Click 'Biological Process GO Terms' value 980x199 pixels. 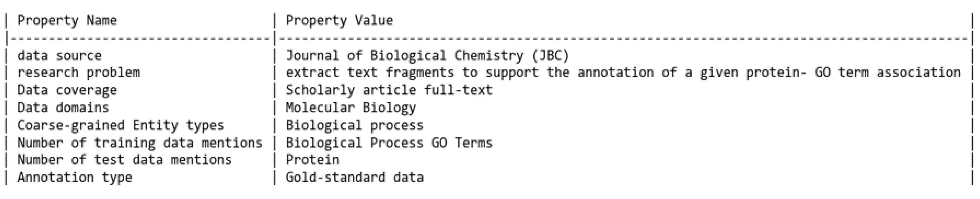[x=389, y=143]
